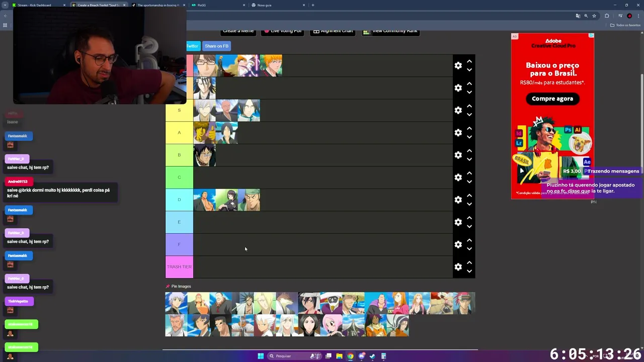Switch to Stream - Kick Dashboard tab
Viewport: 644px width, 362px height.
(38, 5)
